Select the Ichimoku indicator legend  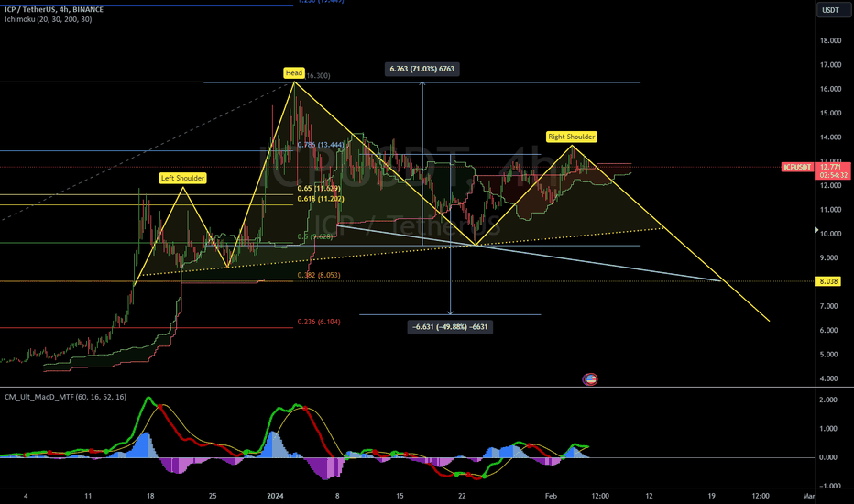pos(49,19)
